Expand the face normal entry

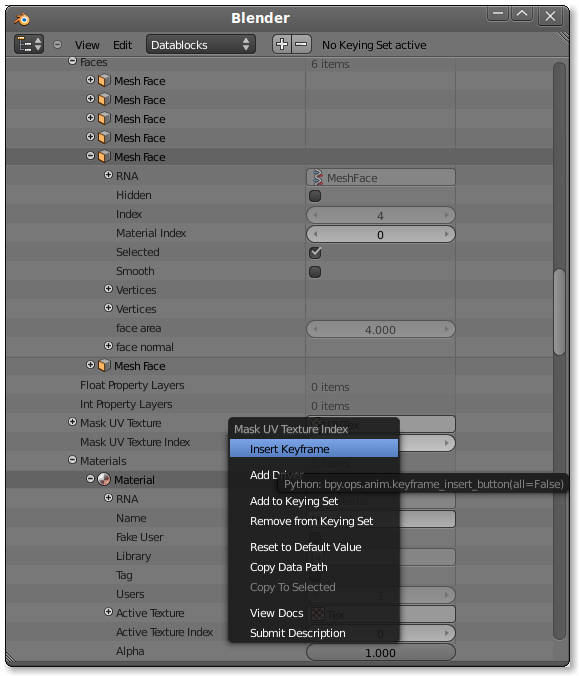tap(108, 346)
